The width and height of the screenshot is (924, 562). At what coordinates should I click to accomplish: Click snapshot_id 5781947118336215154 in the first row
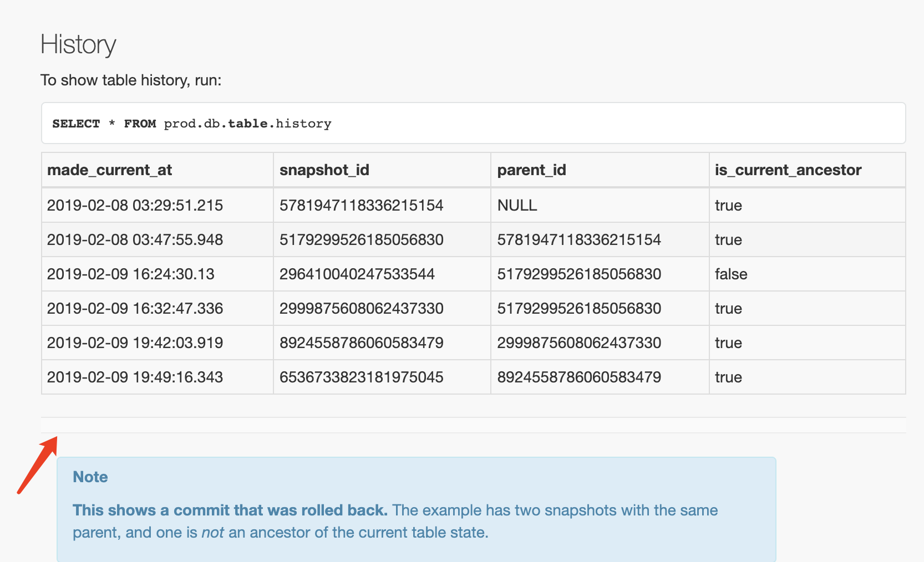(x=361, y=205)
